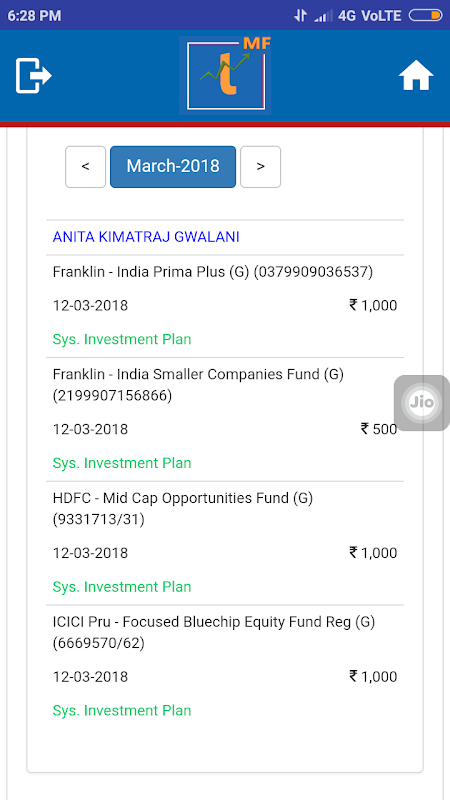This screenshot has height=800, width=450.
Task: Tap the floating Jio bubble
Action: pos(422,403)
